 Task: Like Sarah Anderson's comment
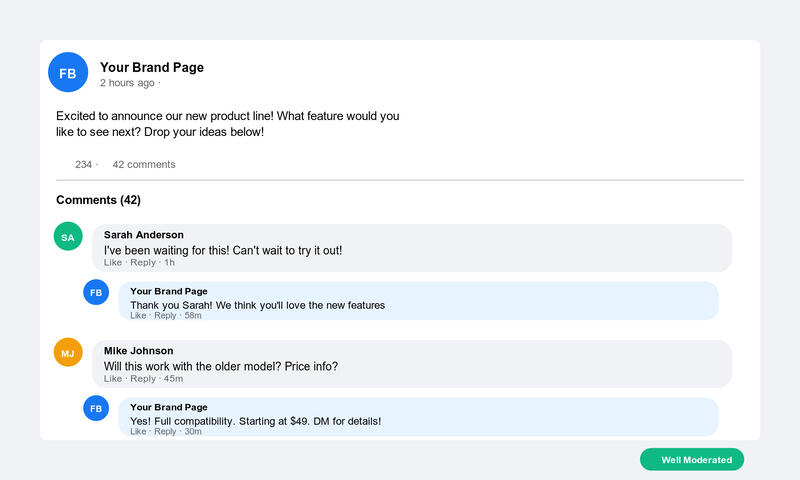[x=112, y=263]
